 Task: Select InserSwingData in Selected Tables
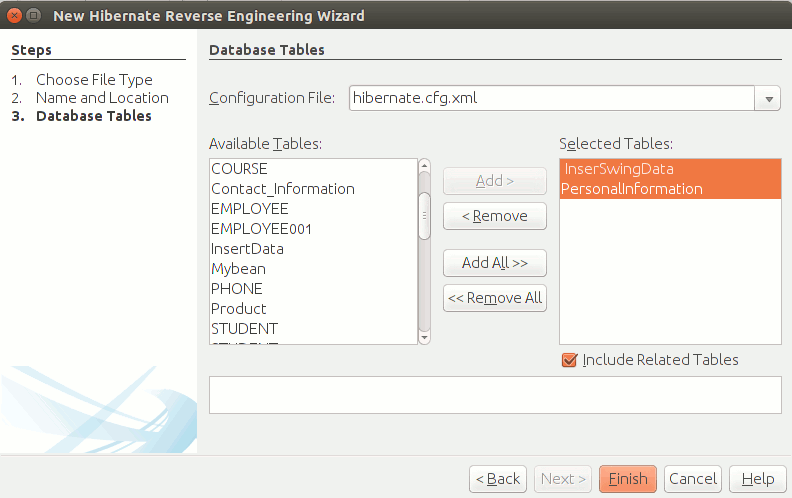pos(619,169)
